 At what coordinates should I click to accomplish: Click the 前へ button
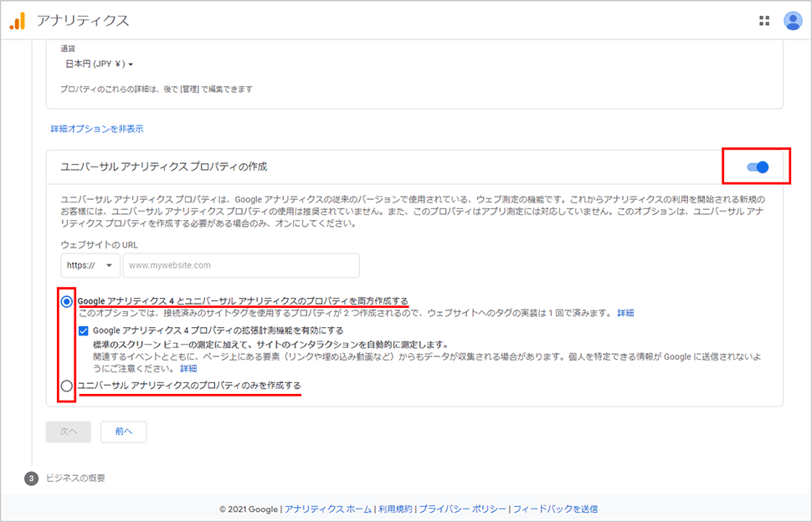(x=124, y=432)
